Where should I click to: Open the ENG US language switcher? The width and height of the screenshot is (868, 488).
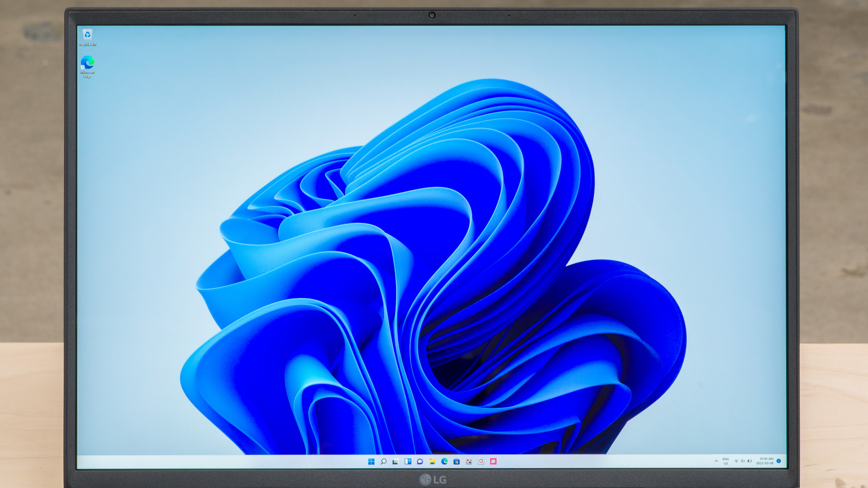pos(726,461)
